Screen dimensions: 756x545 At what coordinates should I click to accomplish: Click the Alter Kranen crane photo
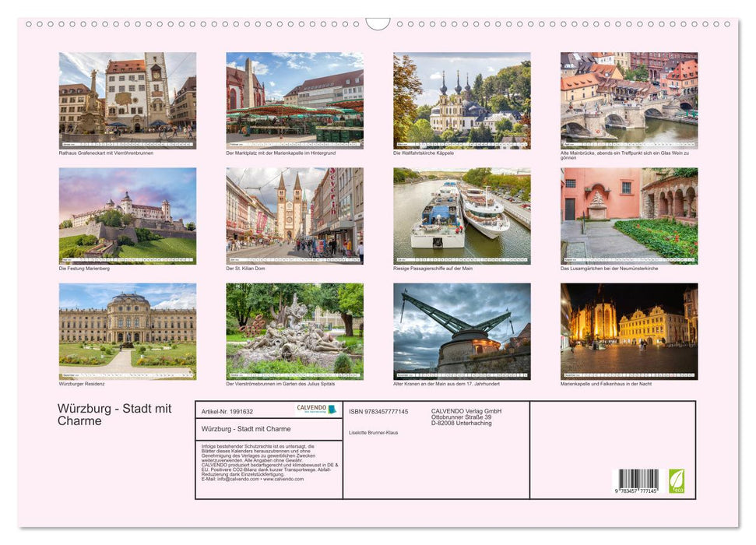tap(461, 331)
